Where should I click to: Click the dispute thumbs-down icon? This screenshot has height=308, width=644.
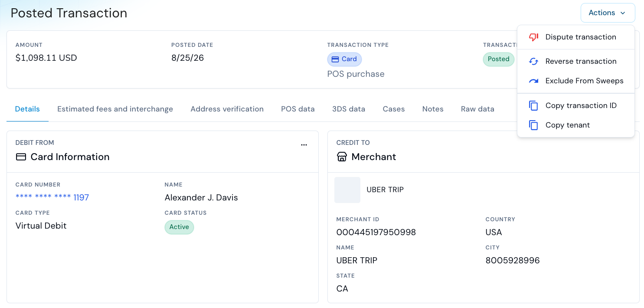[533, 37]
